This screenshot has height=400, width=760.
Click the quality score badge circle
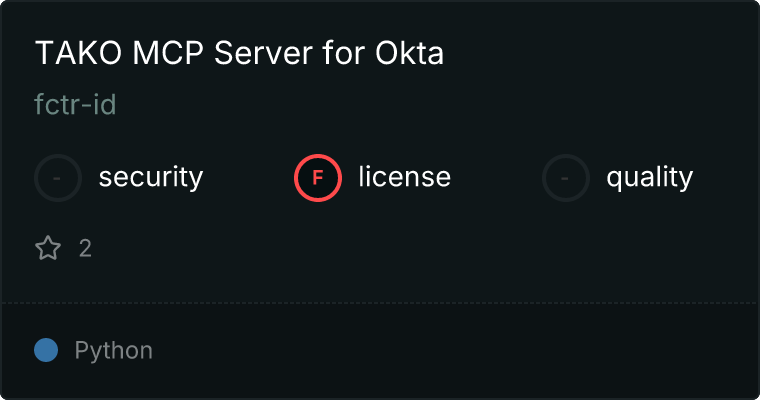pyautogui.click(x=566, y=178)
